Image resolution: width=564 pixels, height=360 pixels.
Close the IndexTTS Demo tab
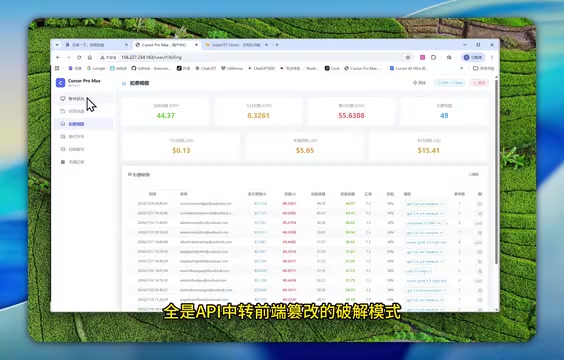(267, 45)
